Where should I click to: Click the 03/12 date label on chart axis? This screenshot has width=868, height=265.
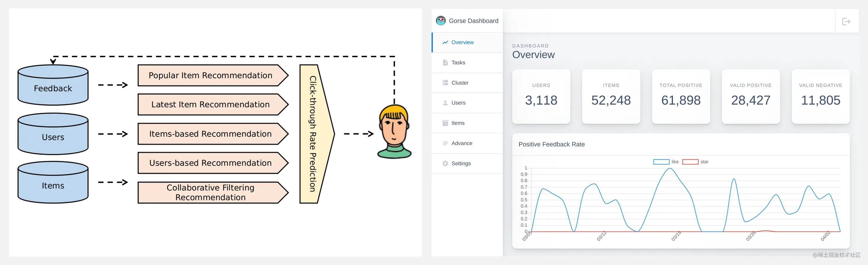click(601, 236)
